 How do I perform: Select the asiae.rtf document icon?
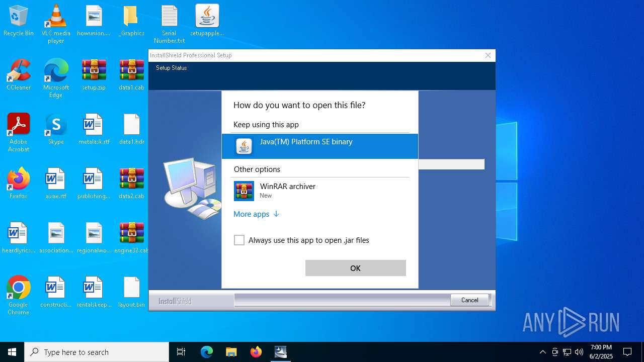pos(56,184)
